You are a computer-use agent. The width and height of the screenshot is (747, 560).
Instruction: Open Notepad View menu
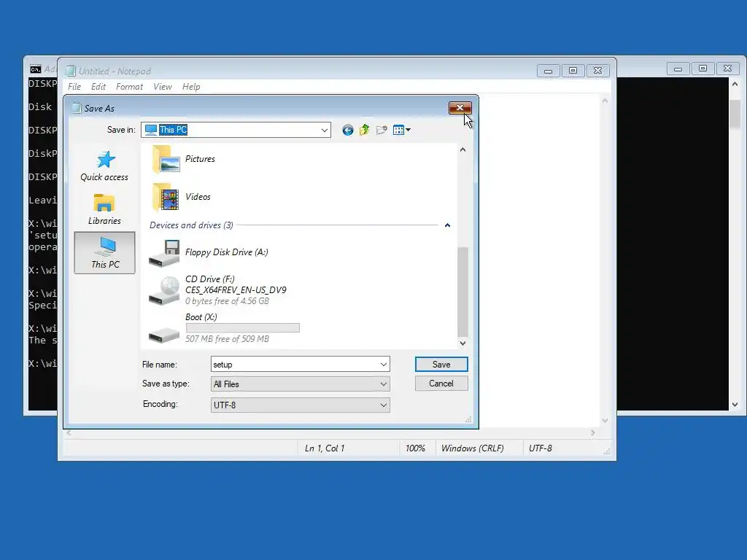click(163, 87)
